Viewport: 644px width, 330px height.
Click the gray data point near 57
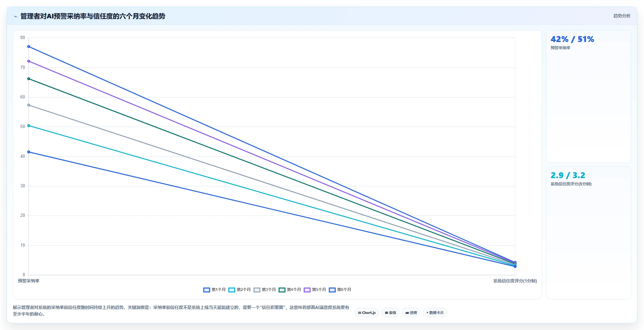point(29,105)
